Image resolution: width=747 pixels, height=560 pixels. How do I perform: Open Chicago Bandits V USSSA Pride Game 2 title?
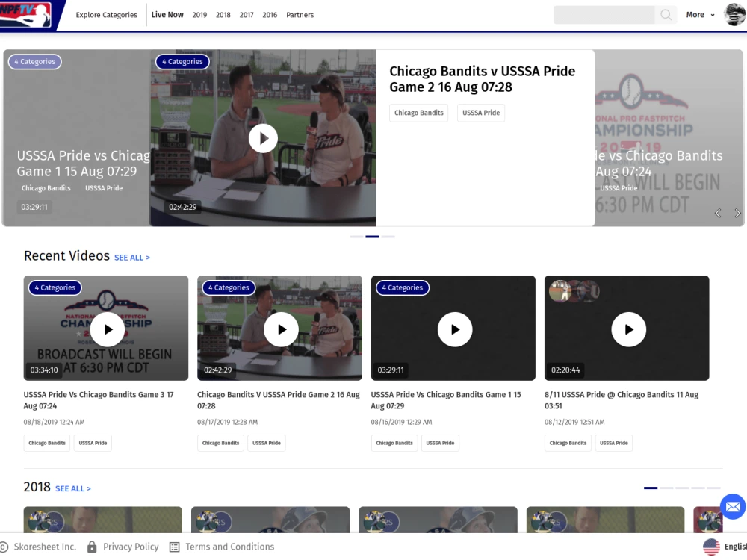[x=279, y=400]
